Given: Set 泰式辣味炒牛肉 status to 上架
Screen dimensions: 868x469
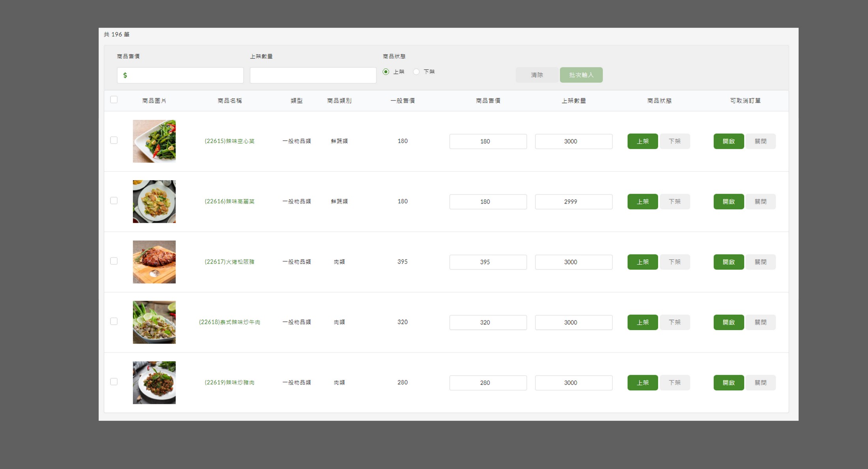Looking at the screenshot, I should [643, 322].
